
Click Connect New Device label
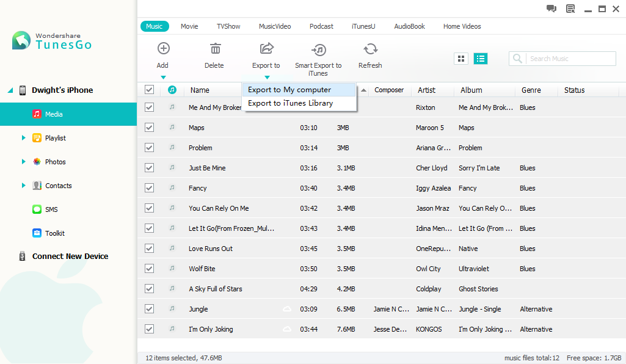coord(70,257)
